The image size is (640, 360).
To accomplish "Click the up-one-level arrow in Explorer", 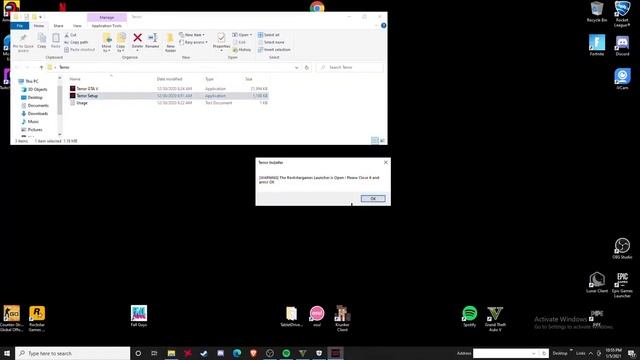I will point(41,67).
